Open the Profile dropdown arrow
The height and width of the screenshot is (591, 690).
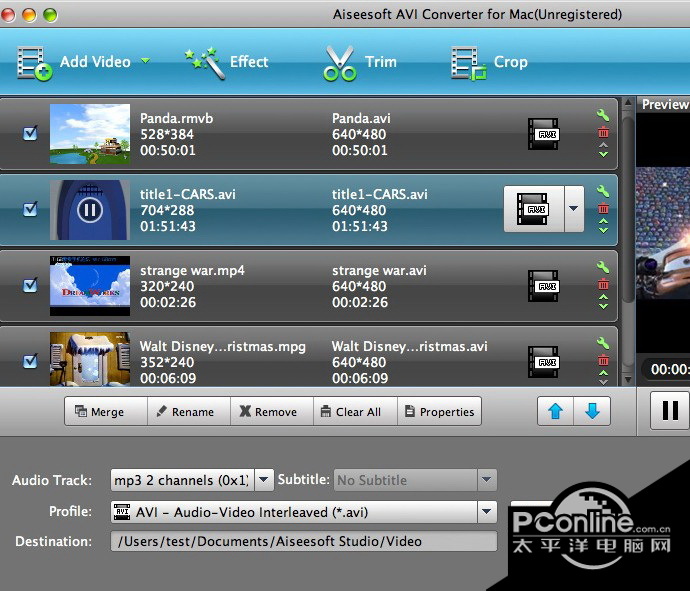tap(487, 512)
